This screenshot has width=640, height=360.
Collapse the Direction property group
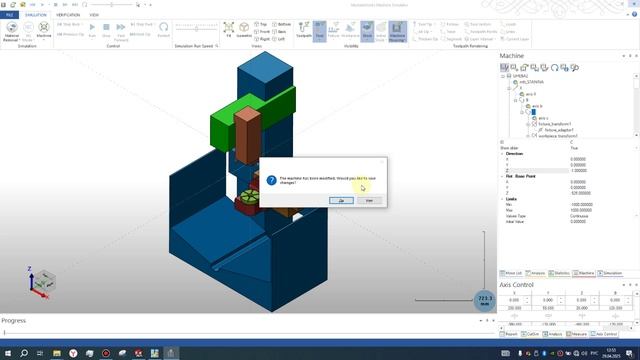click(x=502, y=154)
